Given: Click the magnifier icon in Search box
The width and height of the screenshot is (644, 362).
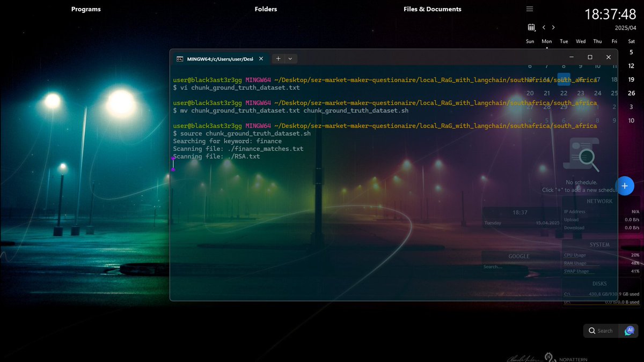Looking at the screenshot, I should point(592,331).
